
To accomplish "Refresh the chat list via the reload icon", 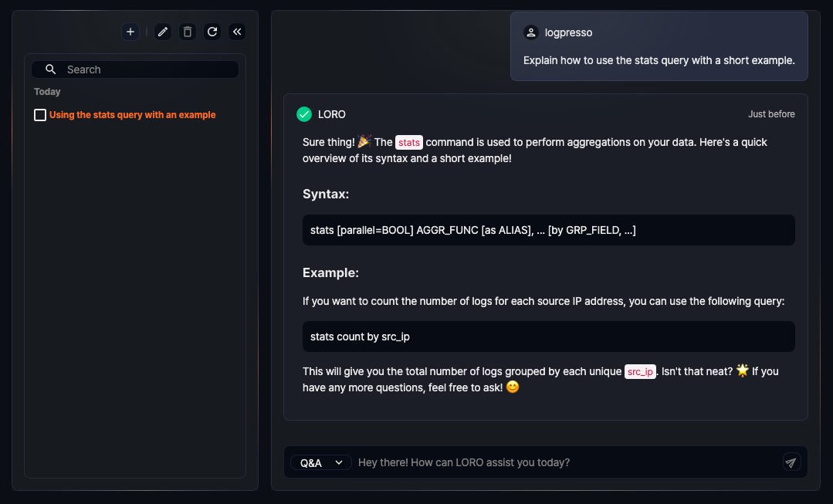I will tap(212, 32).
